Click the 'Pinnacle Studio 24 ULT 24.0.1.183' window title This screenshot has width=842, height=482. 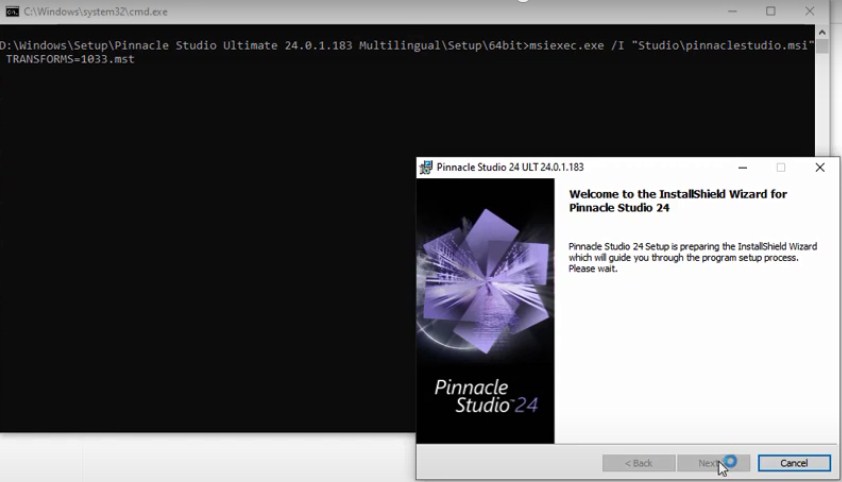pos(510,167)
